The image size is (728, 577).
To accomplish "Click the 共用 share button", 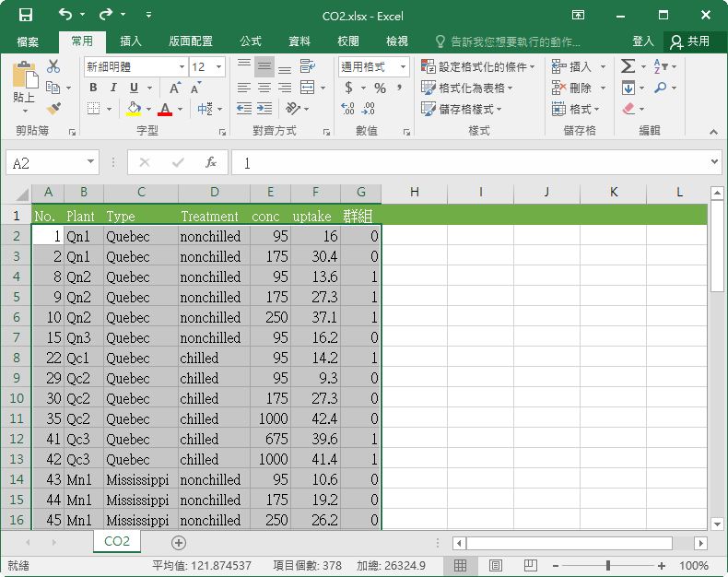I will click(690, 41).
